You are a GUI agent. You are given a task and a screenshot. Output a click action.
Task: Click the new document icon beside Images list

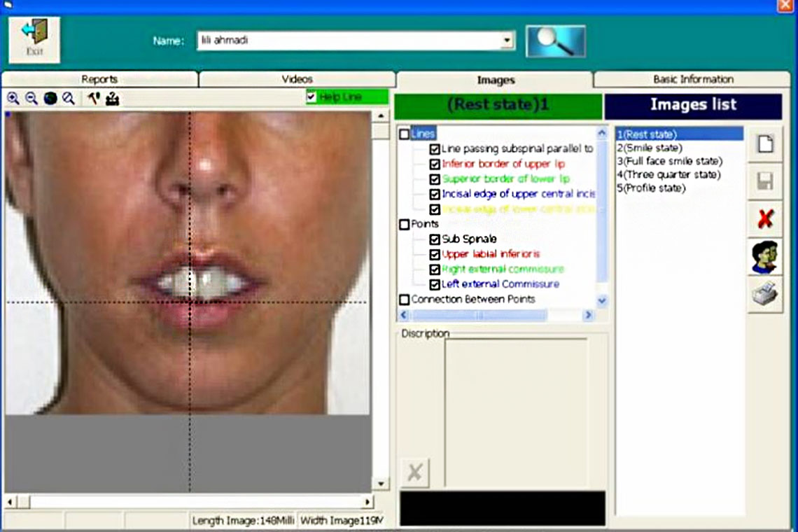coord(766,145)
